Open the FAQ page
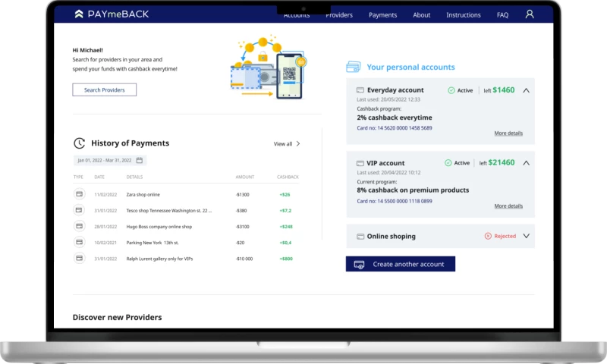 click(502, 15)
